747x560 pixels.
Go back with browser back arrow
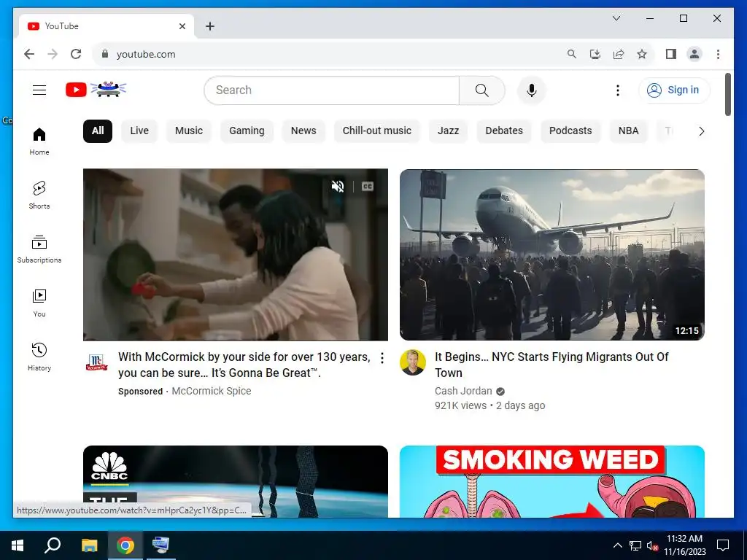[29, 54]
